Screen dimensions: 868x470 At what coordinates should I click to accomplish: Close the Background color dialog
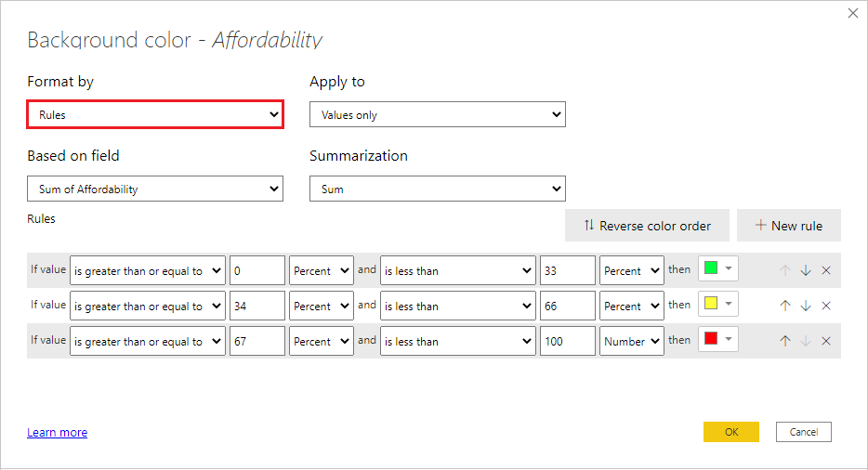click(852, 13)
